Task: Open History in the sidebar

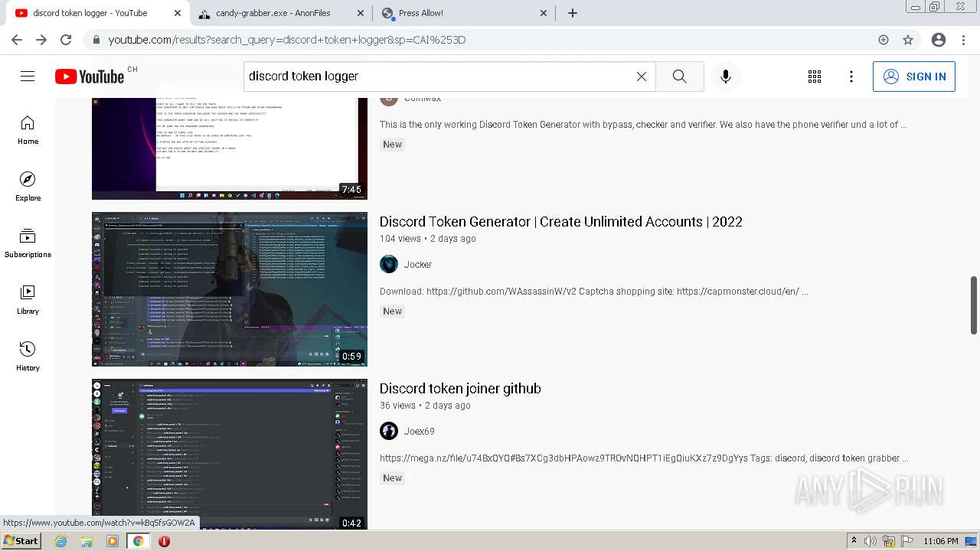Action: (28, 357)
